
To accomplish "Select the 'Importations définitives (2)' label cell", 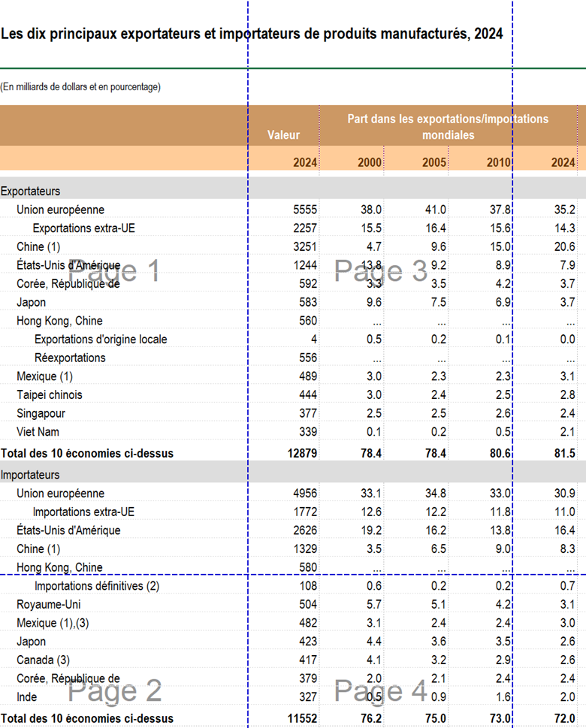I will point(97,586).
